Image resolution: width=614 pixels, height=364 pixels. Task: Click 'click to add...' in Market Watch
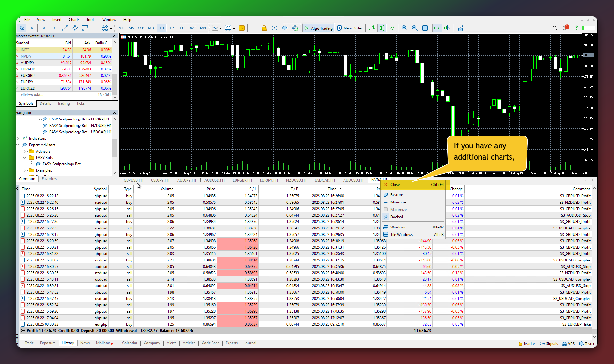coord(32,95)
